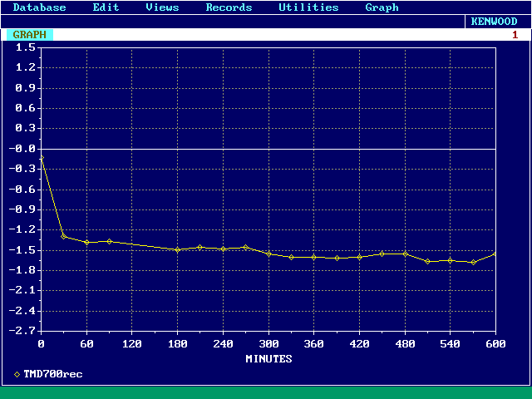The width and height of the screenshot is (532, 399).
Task: Select the data point at 600 minutes
Action: click(495, 254)
